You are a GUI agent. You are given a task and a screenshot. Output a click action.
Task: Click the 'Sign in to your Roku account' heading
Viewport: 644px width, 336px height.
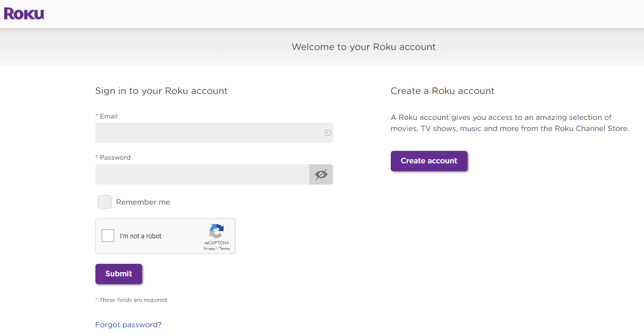tap(162, 91)
